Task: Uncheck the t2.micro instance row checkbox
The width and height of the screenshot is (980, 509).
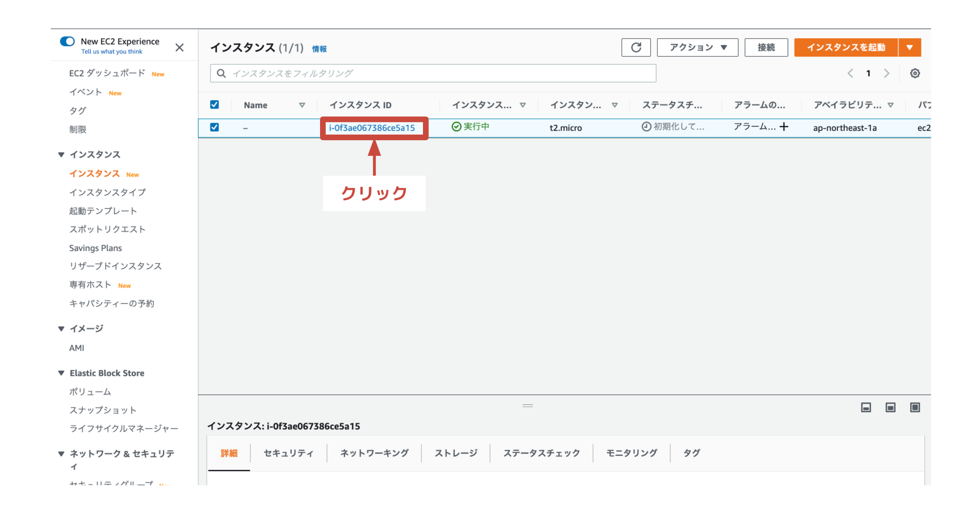Action: point(214,127)
